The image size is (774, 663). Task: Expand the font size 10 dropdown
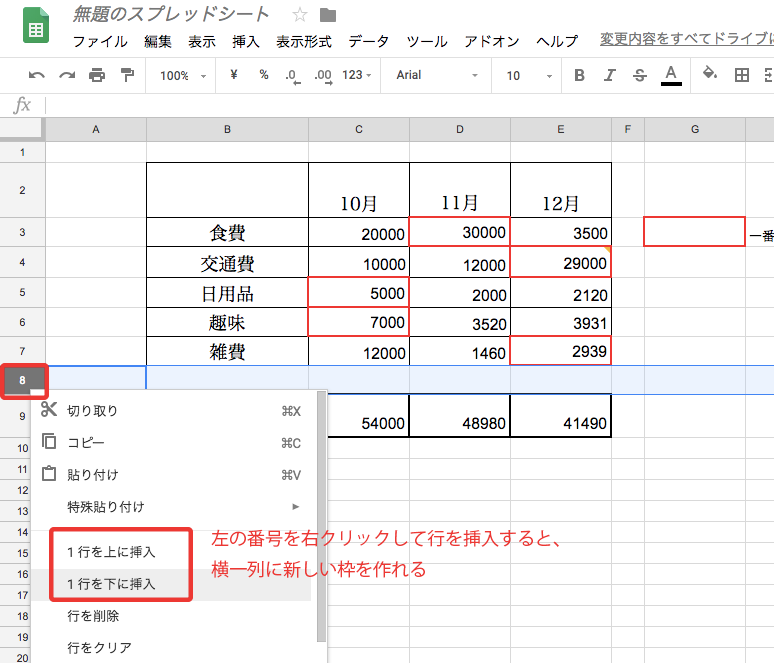point(526,75)
